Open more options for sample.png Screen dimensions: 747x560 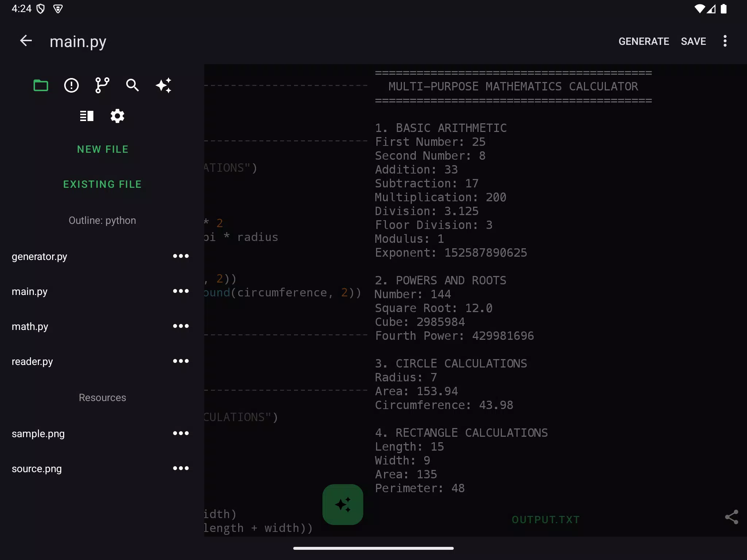181,433
